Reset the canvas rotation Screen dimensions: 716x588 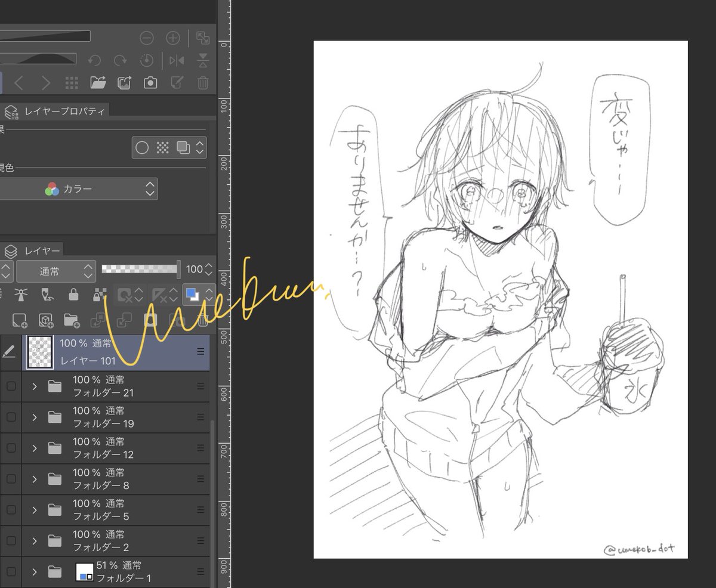(147, 60)
